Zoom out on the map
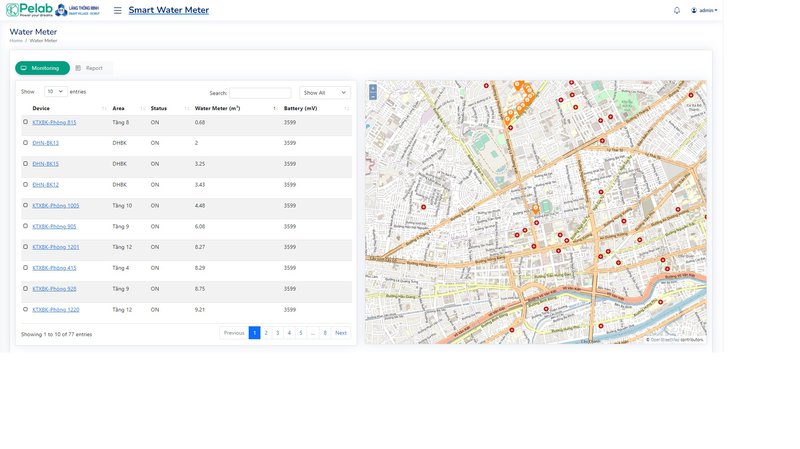This screenshot has width=800, height=449. pyautogui.click(x=373, y=96)
